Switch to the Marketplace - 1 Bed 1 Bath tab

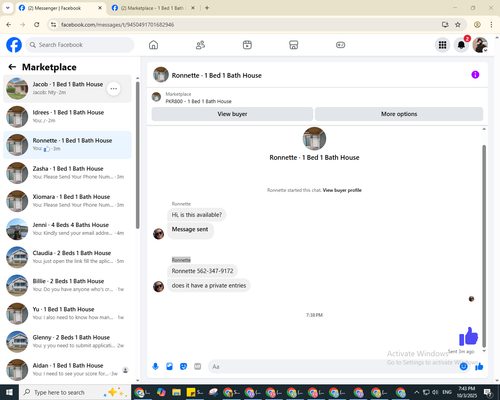click(x=153, y=8)
